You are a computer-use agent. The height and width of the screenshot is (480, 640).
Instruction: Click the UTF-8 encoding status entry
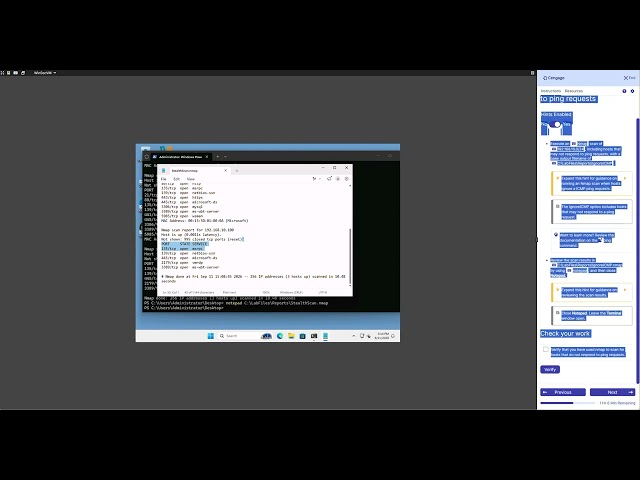coord(322,292)
